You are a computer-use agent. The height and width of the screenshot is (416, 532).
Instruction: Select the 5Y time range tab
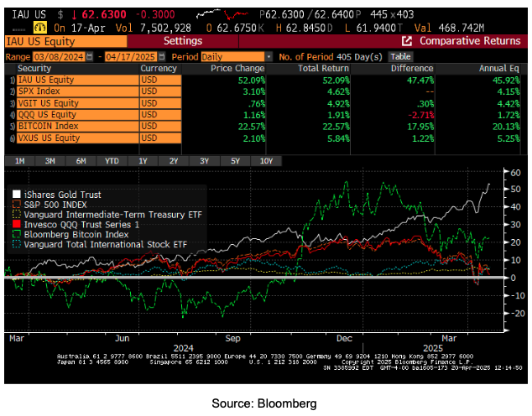(235, 161)
